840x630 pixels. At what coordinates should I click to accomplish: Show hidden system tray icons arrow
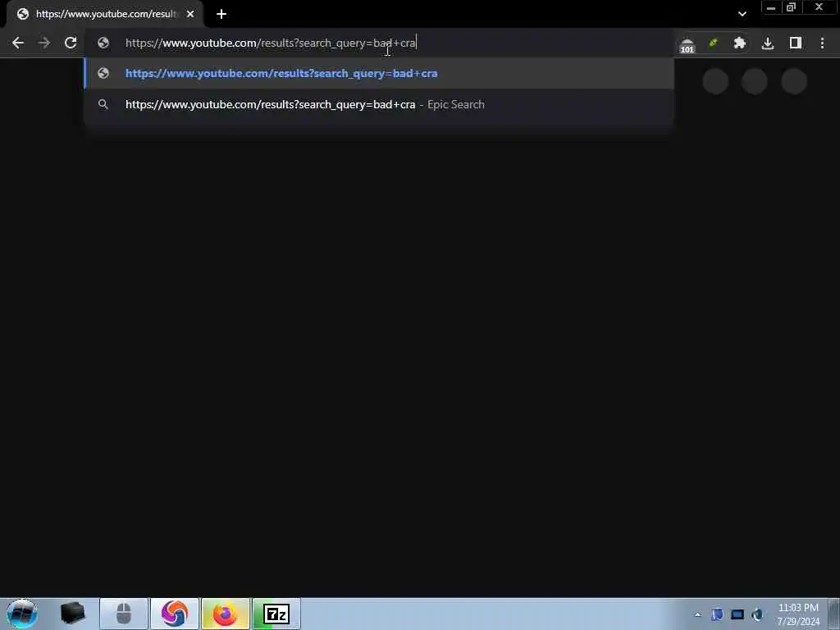697,614
